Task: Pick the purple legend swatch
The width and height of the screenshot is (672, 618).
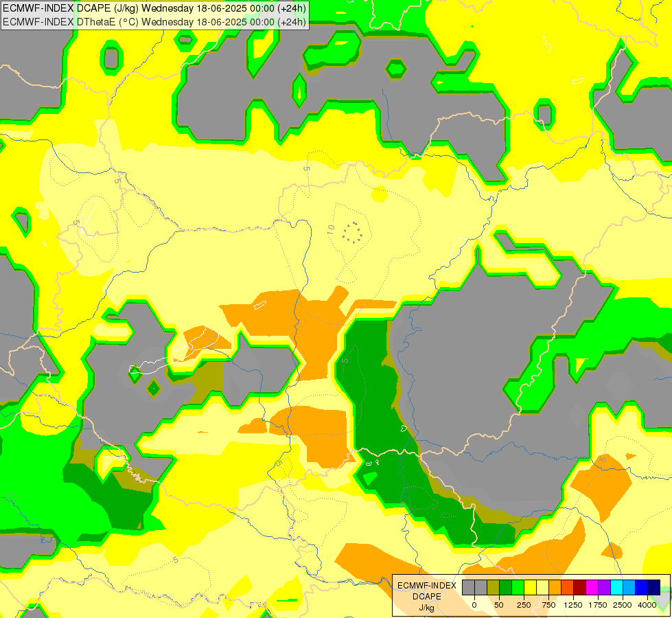Action: (604, 587)
